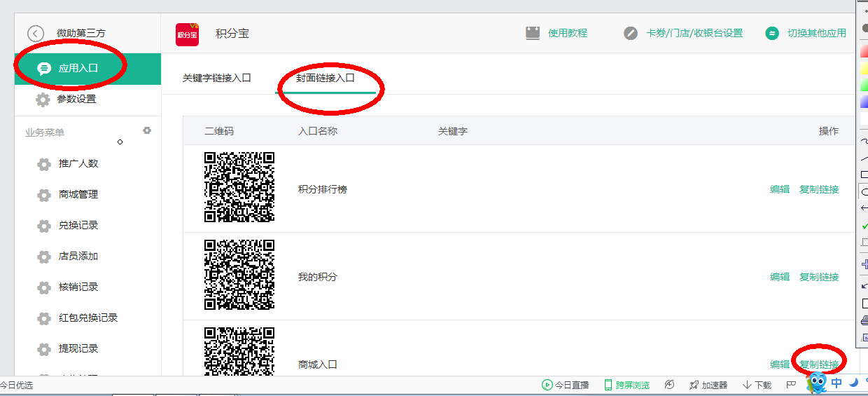Click the QR code for 商城入口
The width and height of the screenshot is (868, 396).
click(239, 352)
